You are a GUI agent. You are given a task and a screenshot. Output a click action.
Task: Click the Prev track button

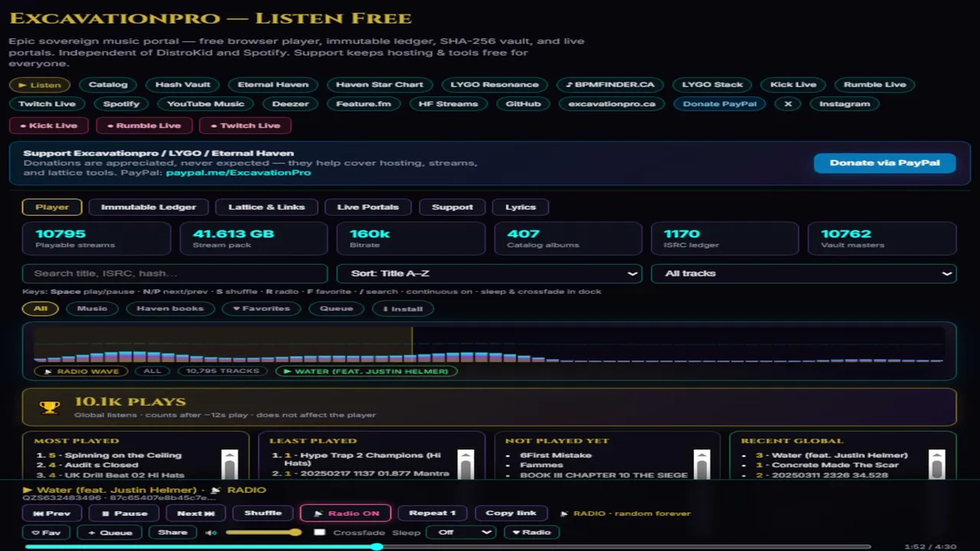click(52, 514)
